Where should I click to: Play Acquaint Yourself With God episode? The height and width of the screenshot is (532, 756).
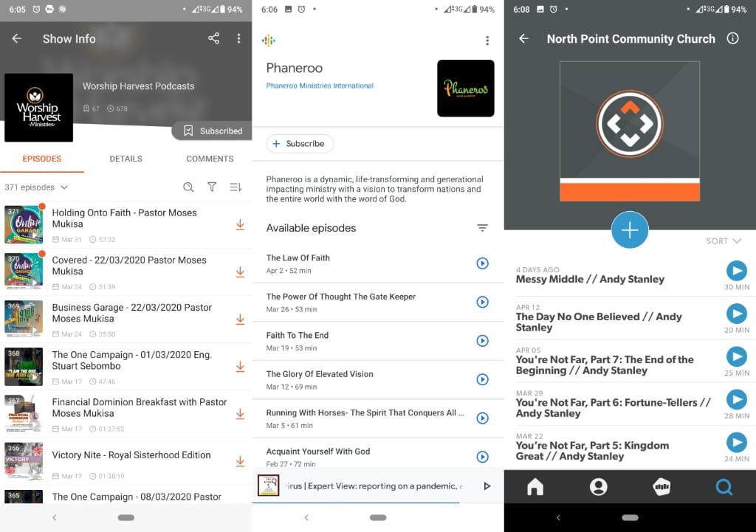click(x=482, y=457)
